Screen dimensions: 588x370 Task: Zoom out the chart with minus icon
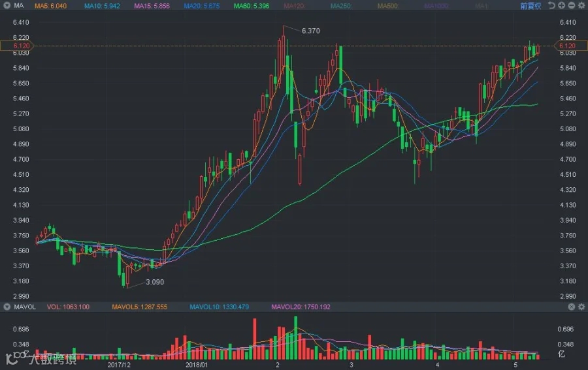click(x=572, y=5)
